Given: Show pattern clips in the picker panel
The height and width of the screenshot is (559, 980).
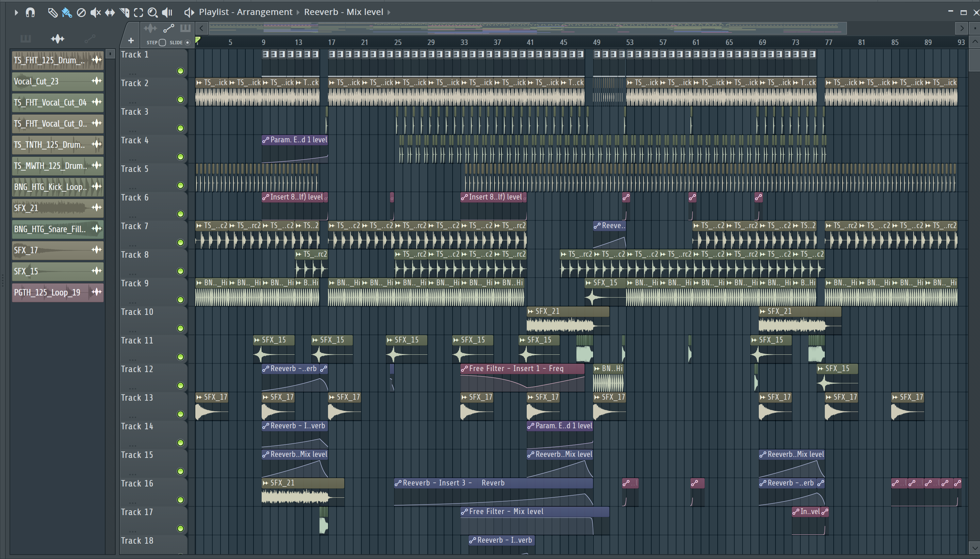Looking at the screenshot, I should click(26, 39).
